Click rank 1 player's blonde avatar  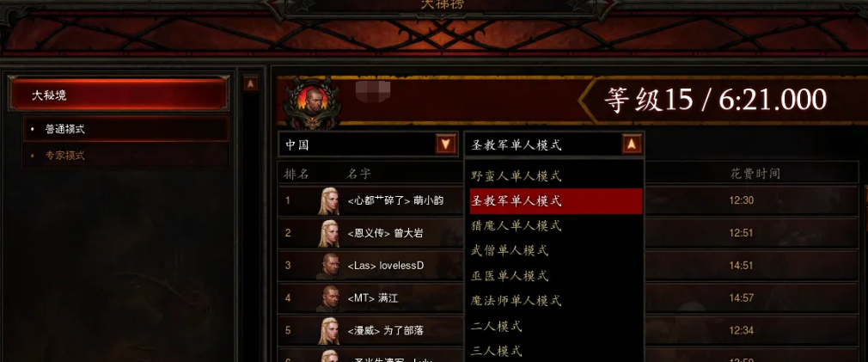[x=328, y=200]
